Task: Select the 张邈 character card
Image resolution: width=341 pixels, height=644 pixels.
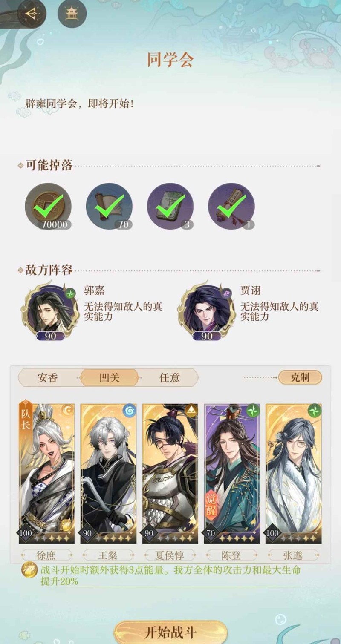Action: coord(294,473)
